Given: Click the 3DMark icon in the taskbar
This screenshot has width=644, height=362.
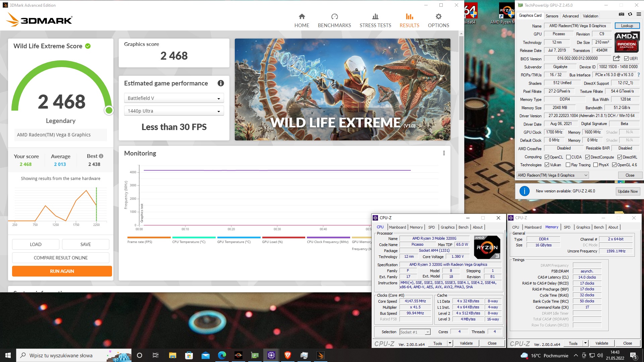Looking at the screenshot, I should click(320, 355).
